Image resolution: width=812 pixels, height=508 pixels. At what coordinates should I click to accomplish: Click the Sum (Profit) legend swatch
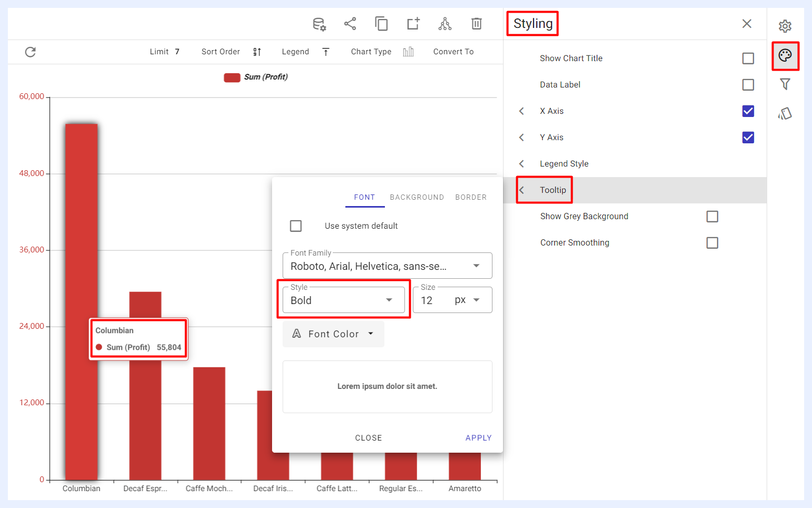232,77
